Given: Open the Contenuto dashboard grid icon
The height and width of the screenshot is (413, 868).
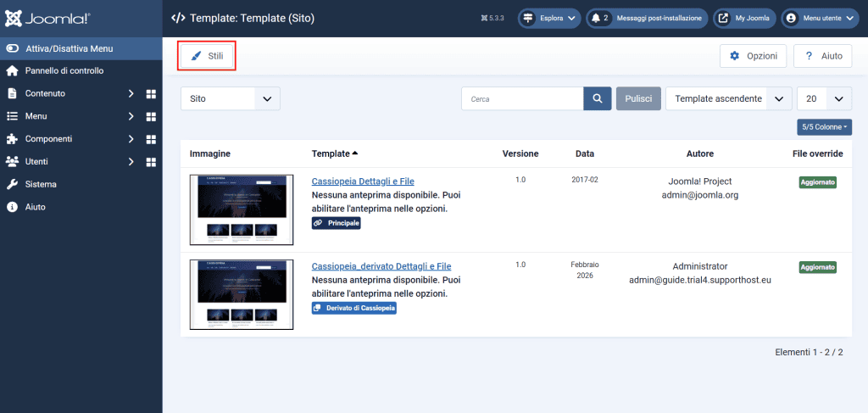Looking at the screenshot, I should tap(151, 94).
